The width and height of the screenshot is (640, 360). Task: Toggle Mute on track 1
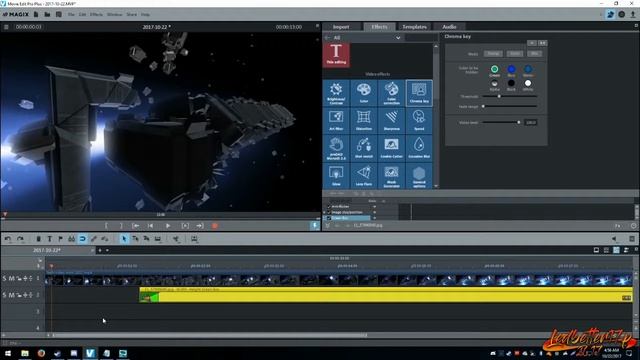(11, 278)
